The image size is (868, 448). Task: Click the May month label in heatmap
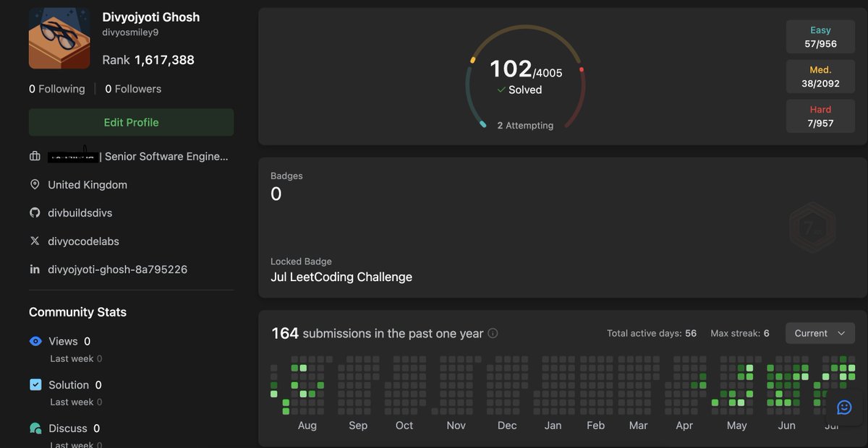737,426
